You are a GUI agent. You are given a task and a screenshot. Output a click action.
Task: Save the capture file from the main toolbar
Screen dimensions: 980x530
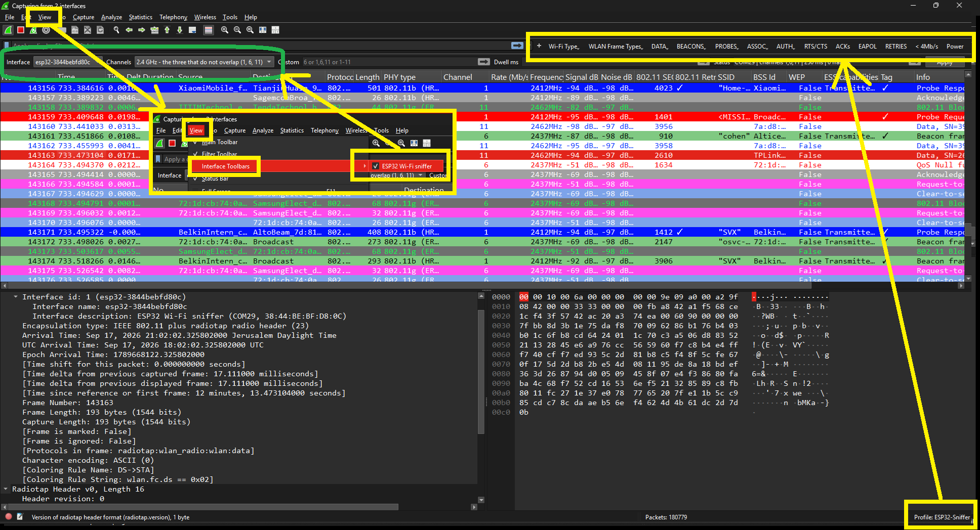(75, 30)
